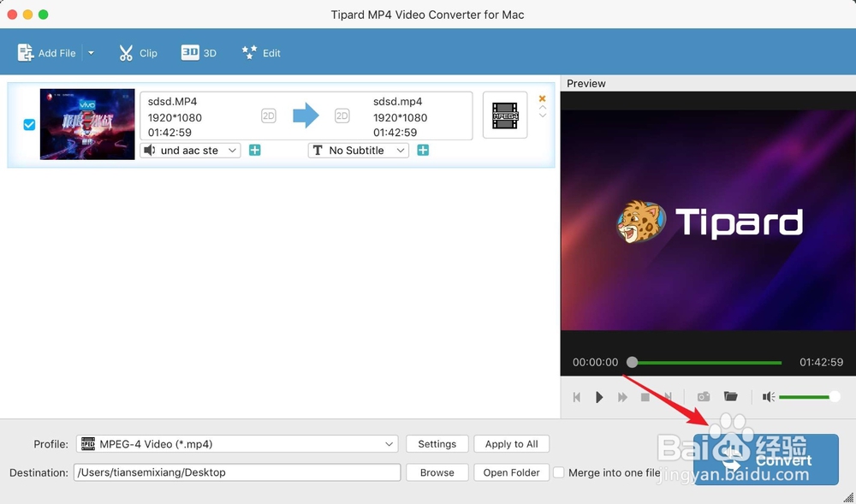Click the MPEG4 output format thumbnail icon

click(505, 116)
